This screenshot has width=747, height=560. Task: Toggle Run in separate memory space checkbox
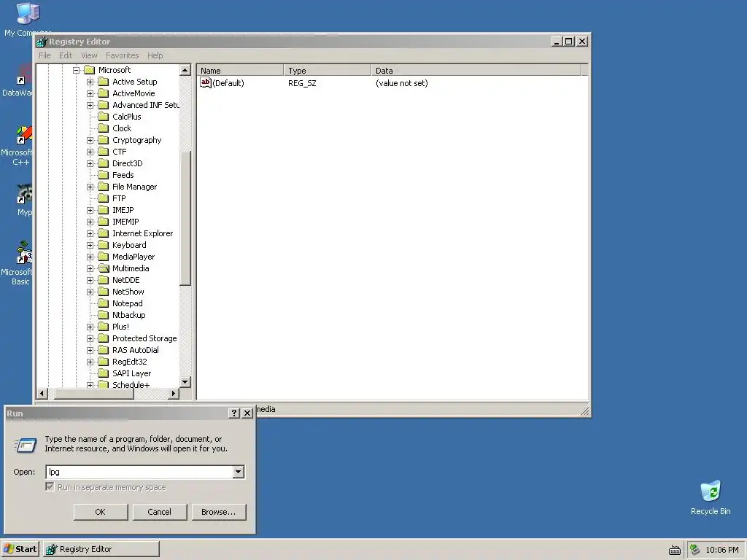50,486
